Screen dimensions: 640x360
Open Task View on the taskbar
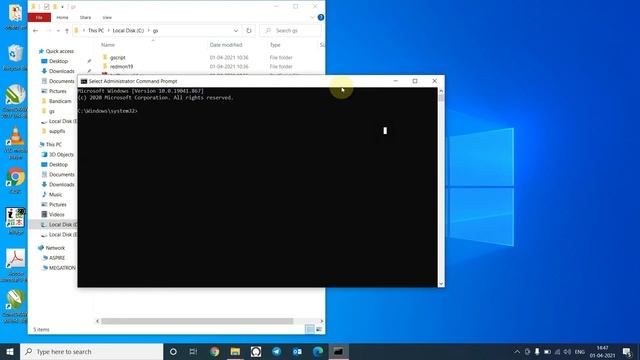pos(193,352)
